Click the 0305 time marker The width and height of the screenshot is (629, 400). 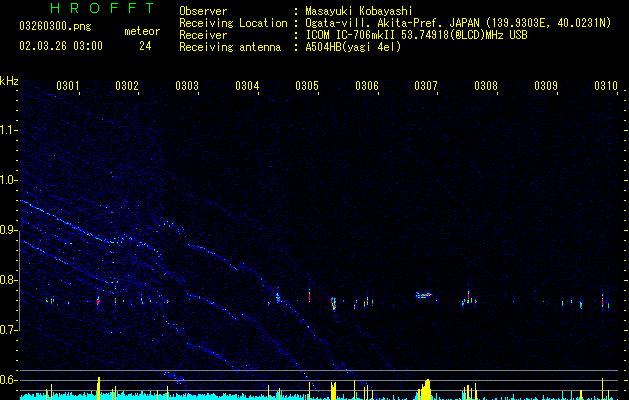[307, 86]
